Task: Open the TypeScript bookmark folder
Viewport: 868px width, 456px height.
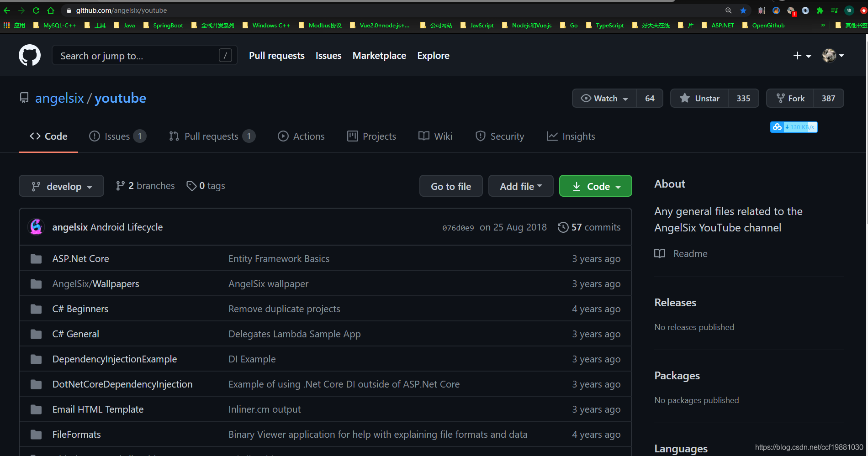Action: point(605,25)
